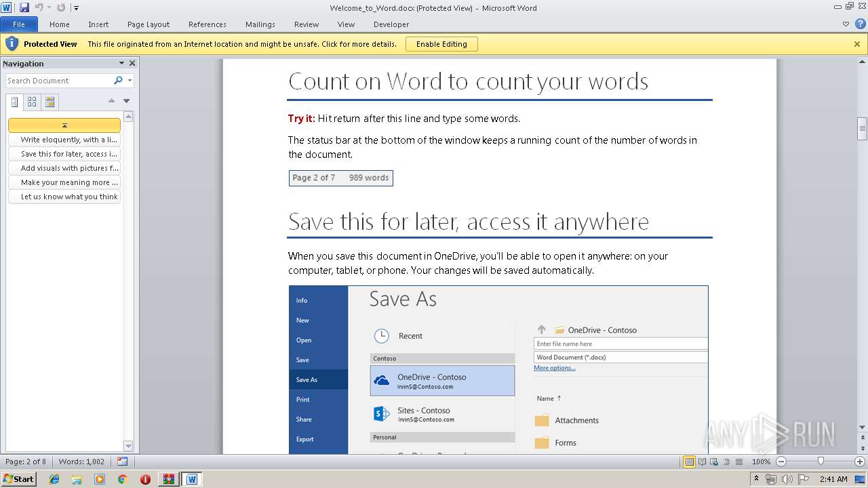Image resolution: width=868 pixels, height=488 pixels.
Task: Open the undo history dropdown arrow
Action: 49,8
